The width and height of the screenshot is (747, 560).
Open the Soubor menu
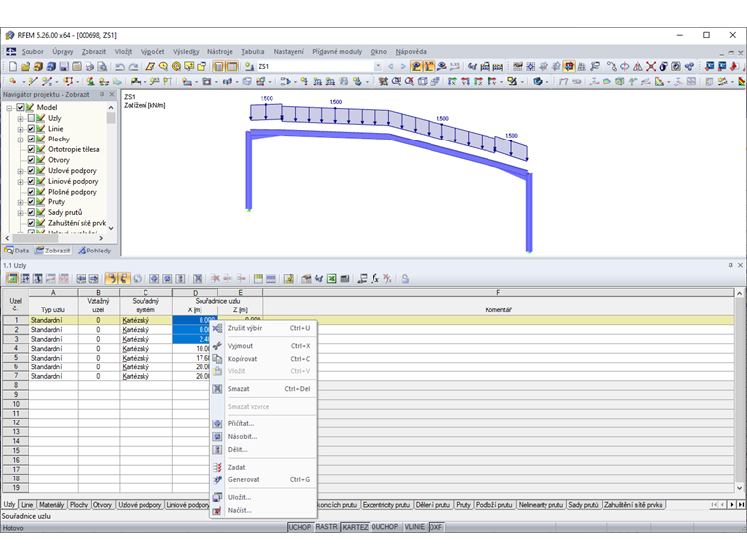click(32, 51)
